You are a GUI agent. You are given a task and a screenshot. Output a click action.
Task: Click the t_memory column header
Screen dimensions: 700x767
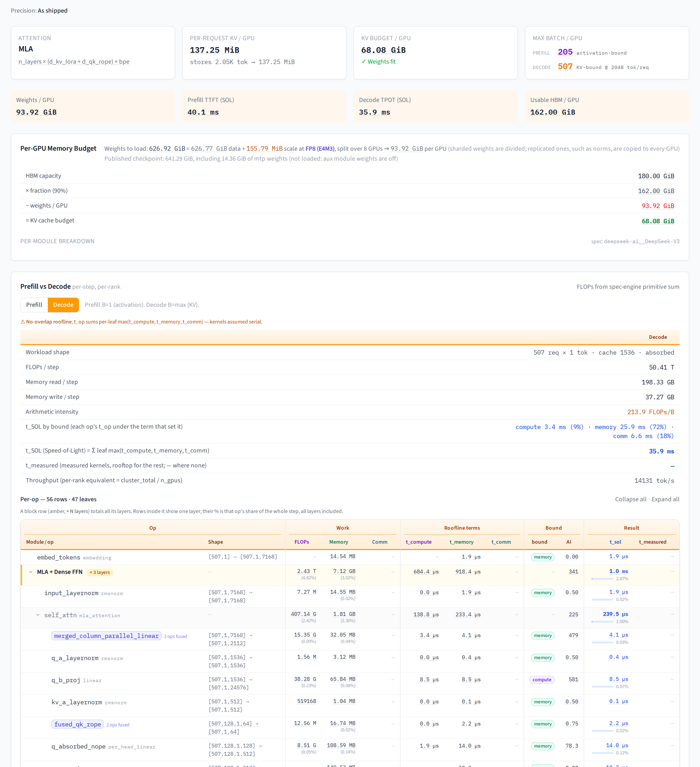pyautogui.click(x=461, y=542)
